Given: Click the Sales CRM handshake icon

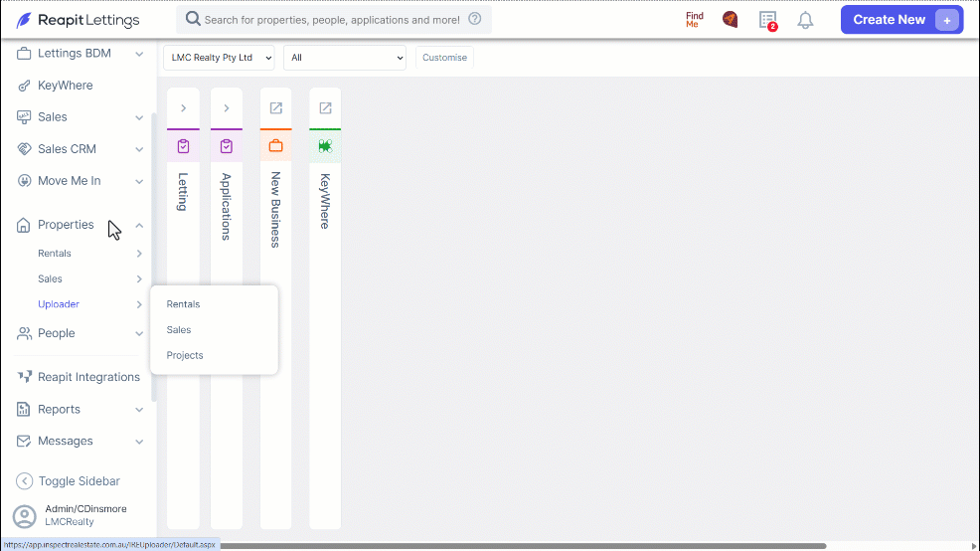Looking at the screenshot, I should click(x=24, y=149).
